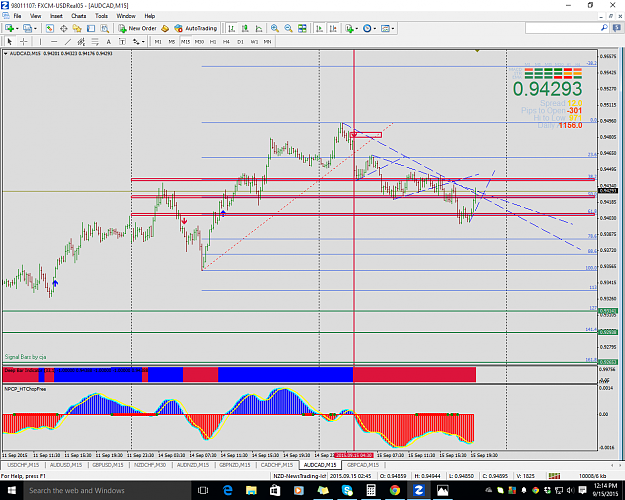Switch to W1 timeframe

click(x=254, y=41)
